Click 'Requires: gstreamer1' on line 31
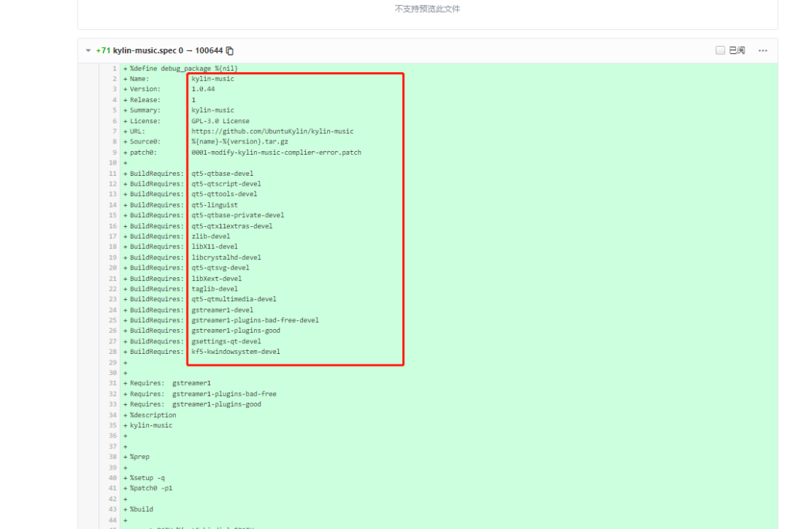The height and width of the screenshot is (529, 812). pyautogui.click(x=171, y=383)
